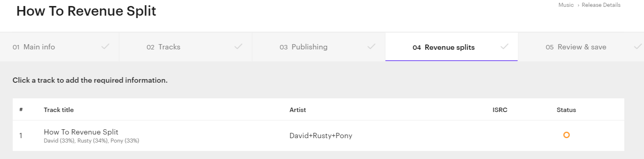Click the orange status circle icon
Viewport: 644px width, 159px height.
point(566,135)
